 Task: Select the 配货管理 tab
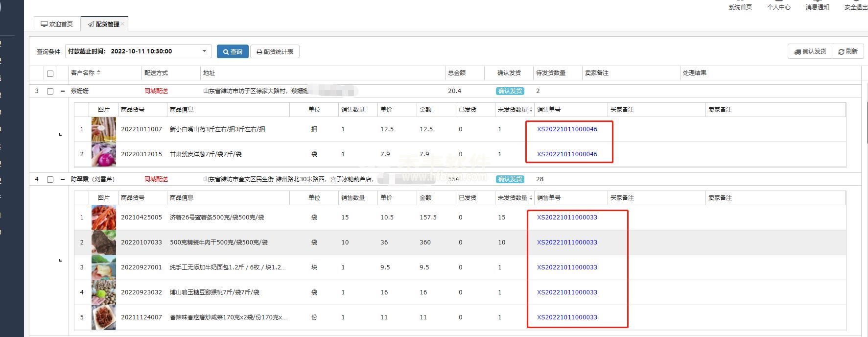click(104, 24)
